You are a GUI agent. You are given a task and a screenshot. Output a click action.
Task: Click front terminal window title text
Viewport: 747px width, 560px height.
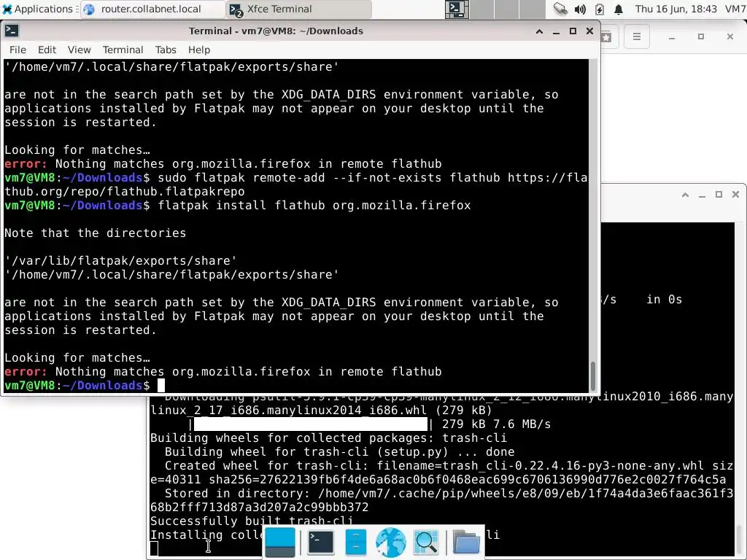click(276, 31)
